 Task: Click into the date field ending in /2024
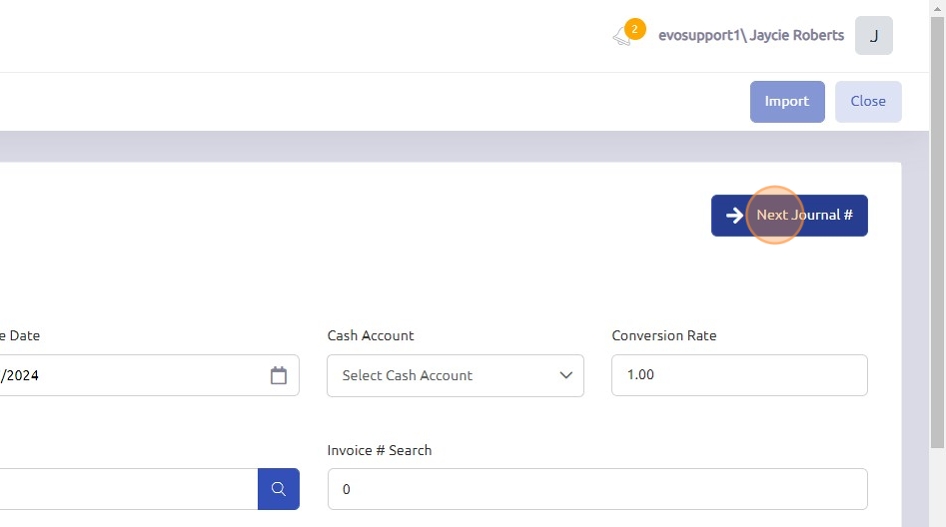click(120, 375)
